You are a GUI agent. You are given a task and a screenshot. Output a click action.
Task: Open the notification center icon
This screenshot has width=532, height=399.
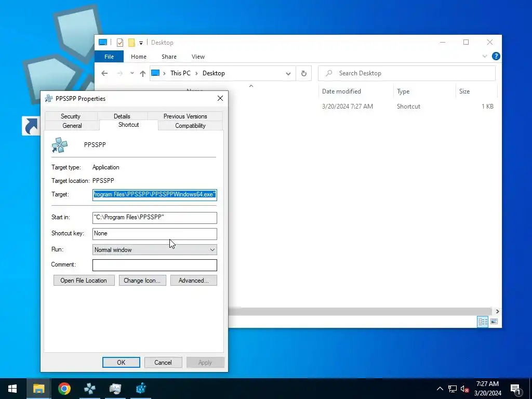(x=515, y=389)
